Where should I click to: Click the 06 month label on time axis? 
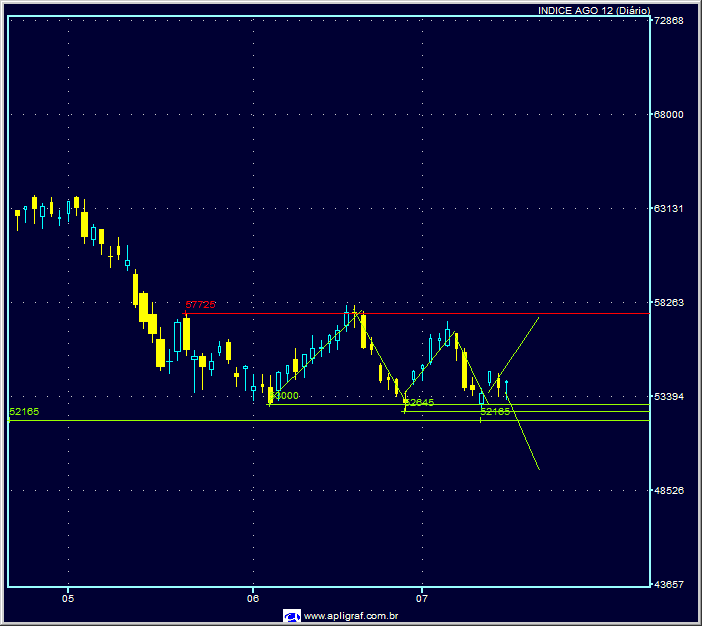(x=253, y=599)
